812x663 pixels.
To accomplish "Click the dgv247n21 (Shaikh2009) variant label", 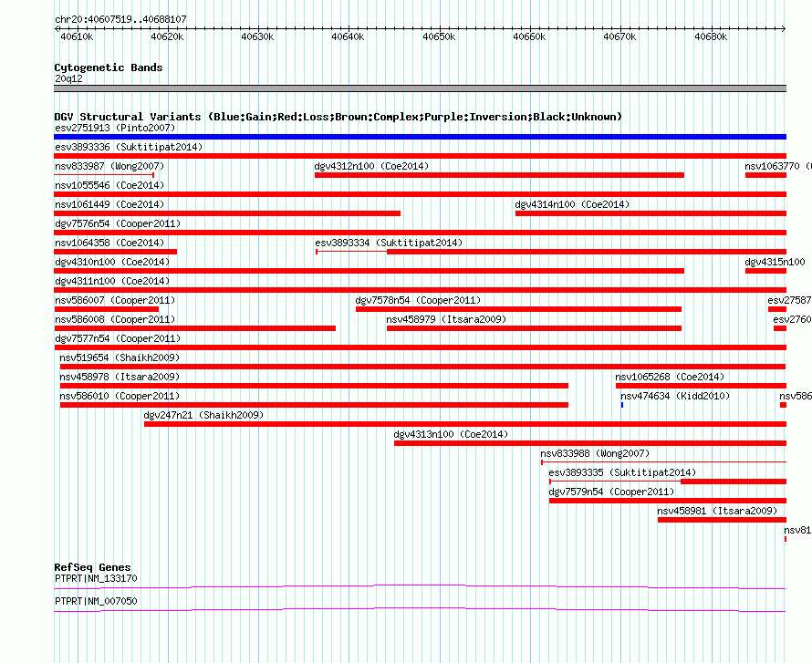I will (x=203, y=415).
